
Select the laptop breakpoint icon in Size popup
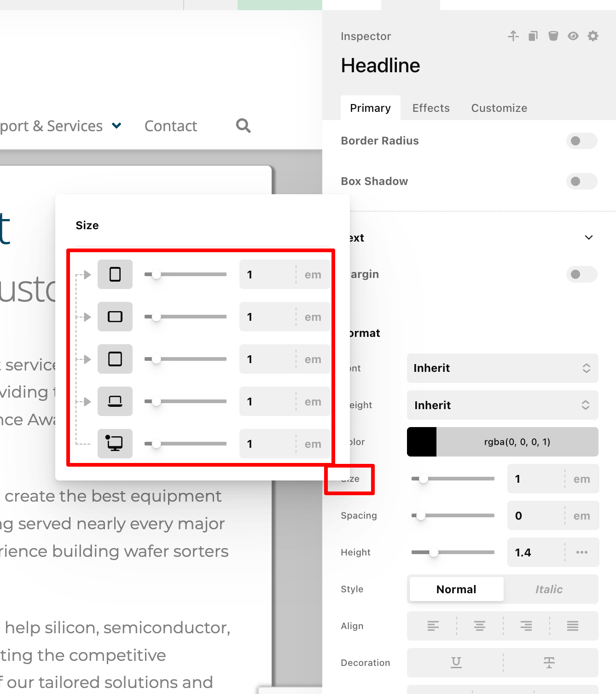(115, 401)
